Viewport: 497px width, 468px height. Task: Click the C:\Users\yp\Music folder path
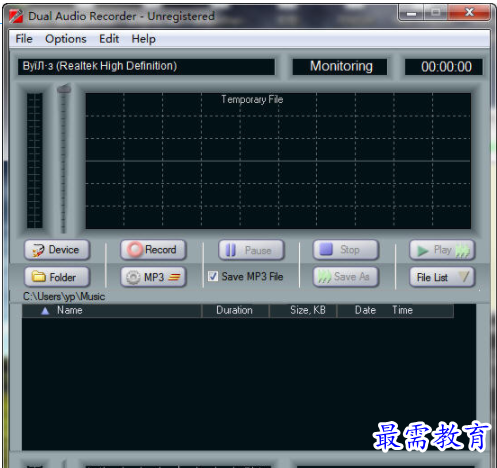tap(64, 297)
